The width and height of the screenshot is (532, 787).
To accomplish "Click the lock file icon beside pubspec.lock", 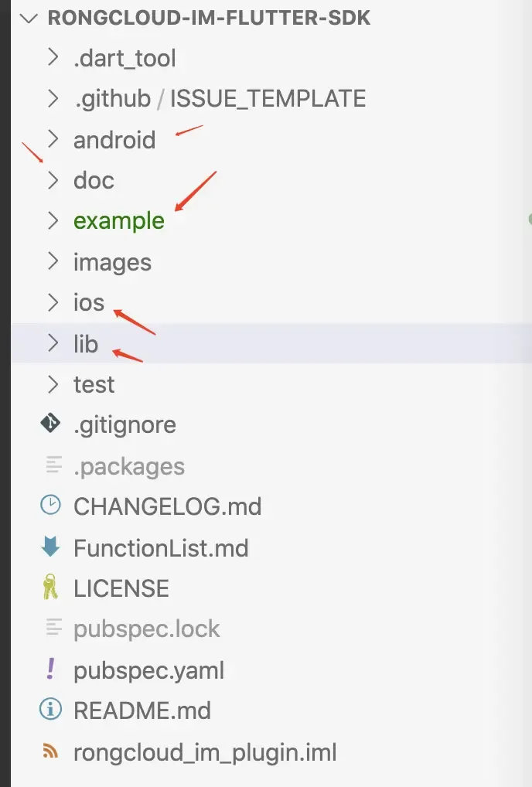I will (x=50, y=629).
